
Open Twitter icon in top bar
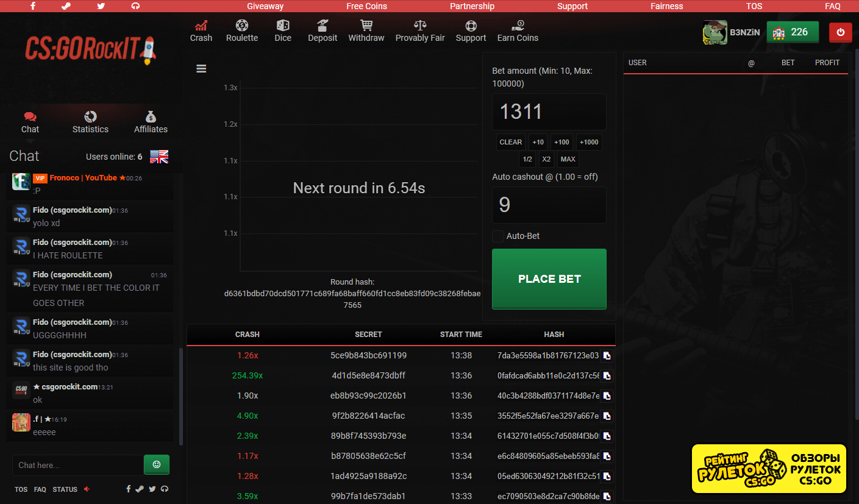(x=101, y=6)
